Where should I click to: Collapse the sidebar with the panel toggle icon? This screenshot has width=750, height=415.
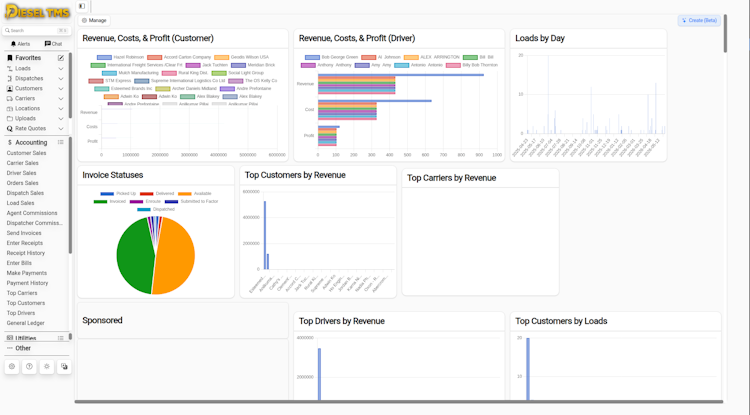pos(82,6)
